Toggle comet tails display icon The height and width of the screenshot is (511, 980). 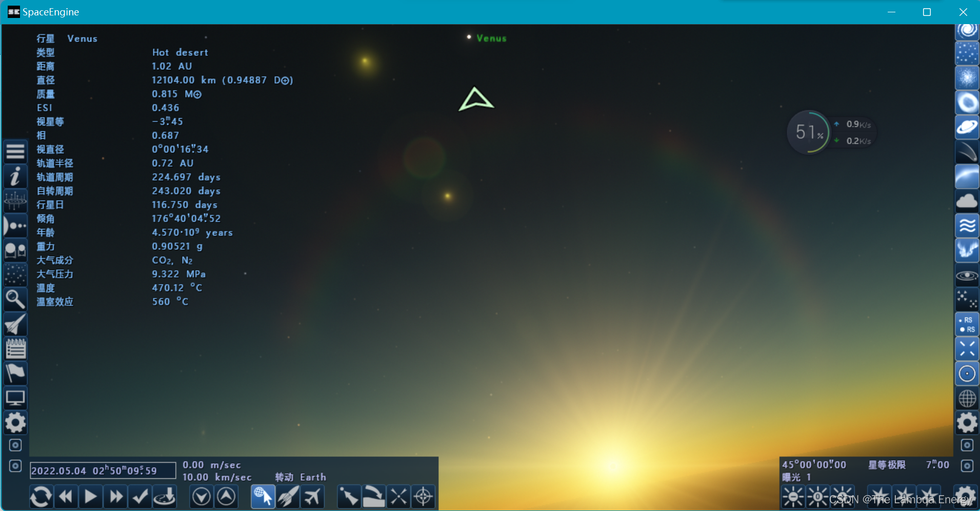click(967, 152)
